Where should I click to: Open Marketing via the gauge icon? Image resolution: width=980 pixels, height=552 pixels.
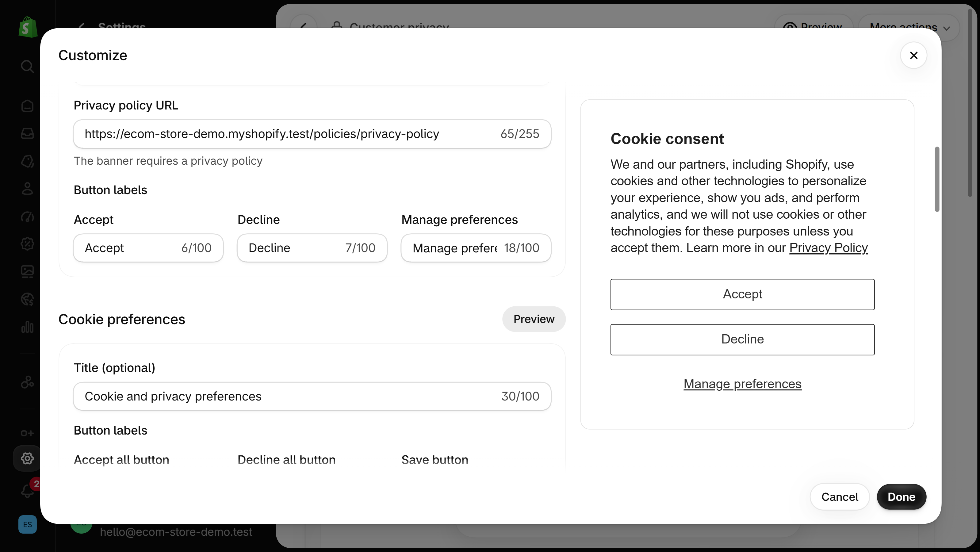click(x=27, y=217)
